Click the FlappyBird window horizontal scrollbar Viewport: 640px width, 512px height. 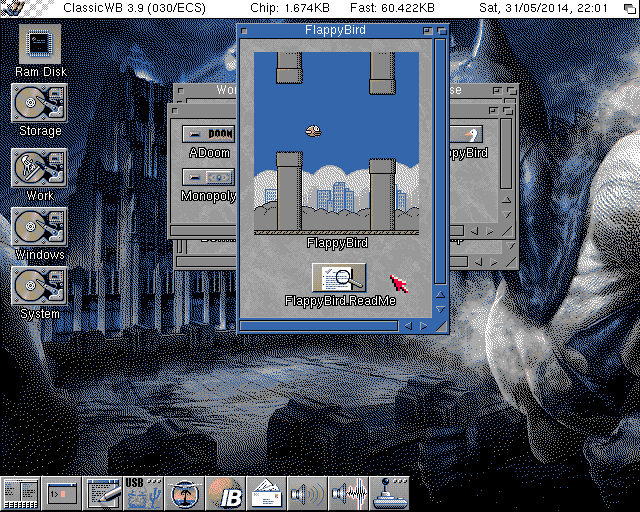[319, 326]
